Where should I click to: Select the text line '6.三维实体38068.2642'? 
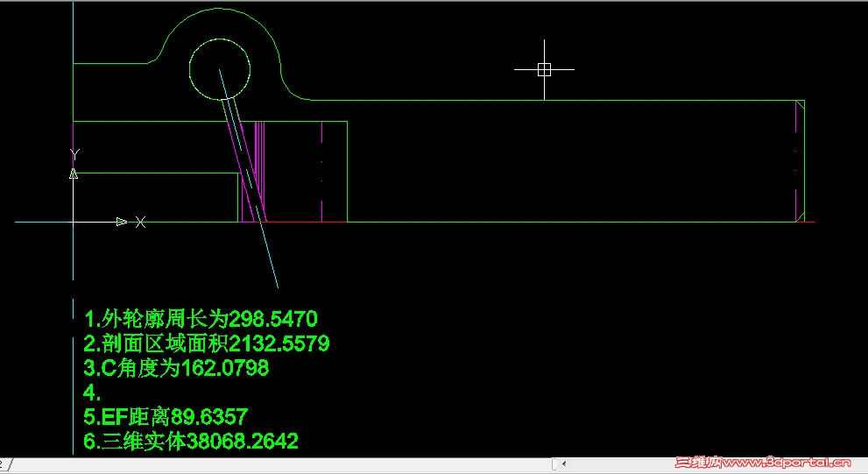click(x=191, y=441)
